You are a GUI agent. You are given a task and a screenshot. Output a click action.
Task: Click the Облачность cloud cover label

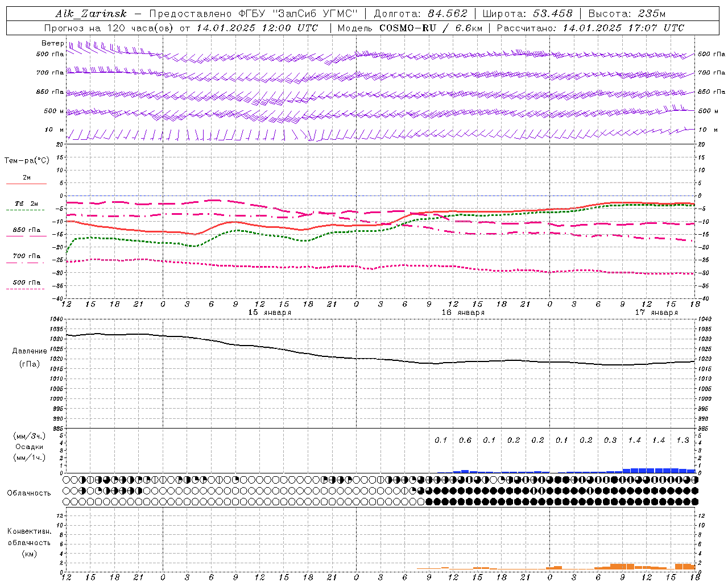pyautogui.click(x=29, y=493)
